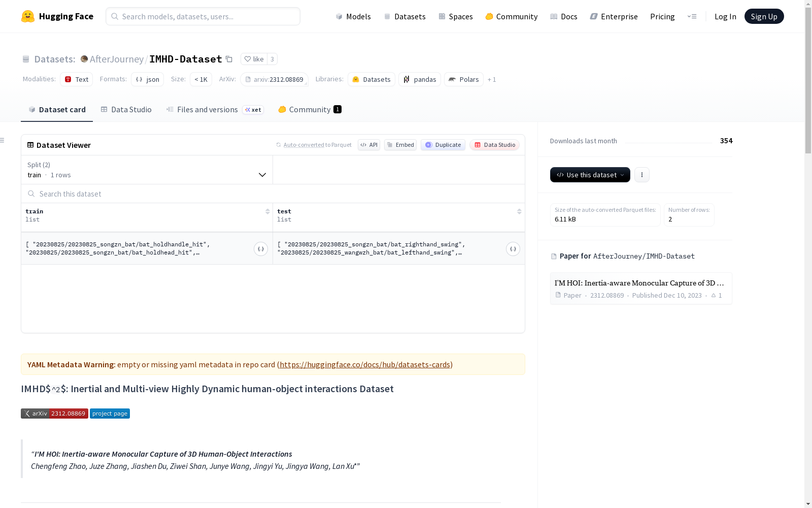The height and width of the screenshot is (508, 812).
Task: Open the Pricing page
Action: 662,16
